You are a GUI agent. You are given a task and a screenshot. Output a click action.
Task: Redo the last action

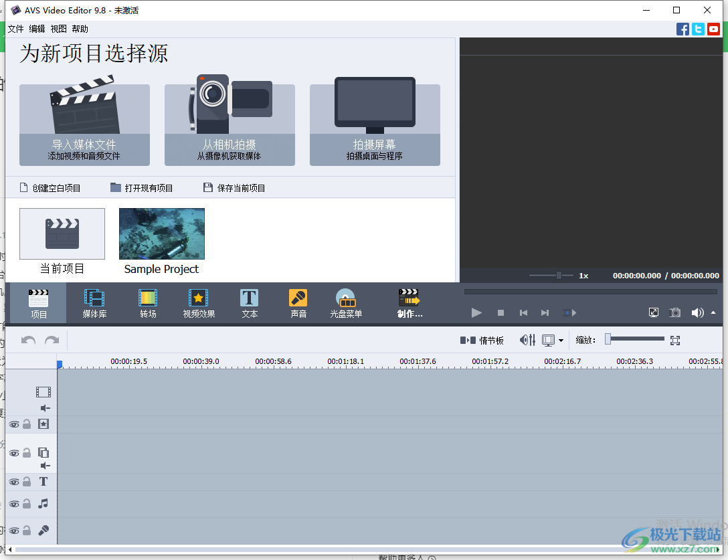52,341
